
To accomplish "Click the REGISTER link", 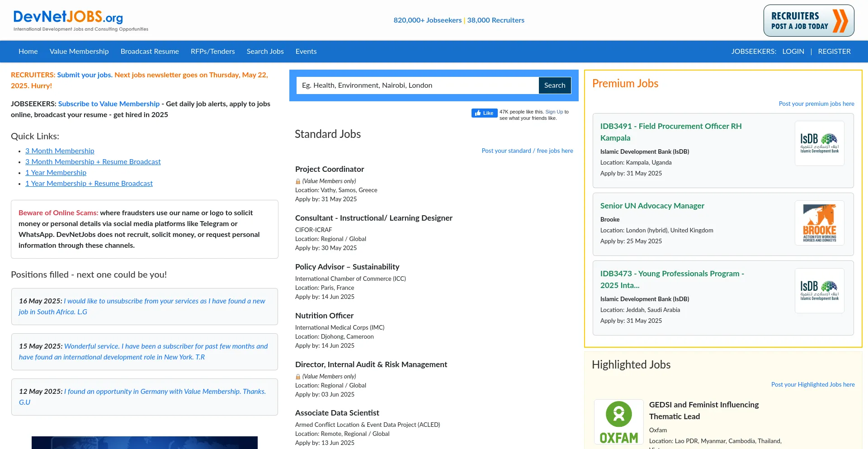I will [834, 52].
